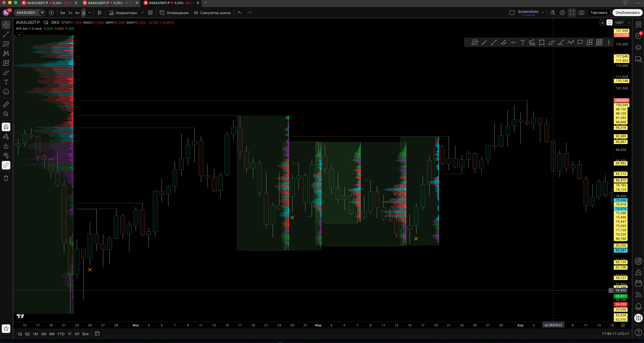Toggle lock all drawing tools
The width and height of the screenshot is (644, 343).
coord(6,146)
